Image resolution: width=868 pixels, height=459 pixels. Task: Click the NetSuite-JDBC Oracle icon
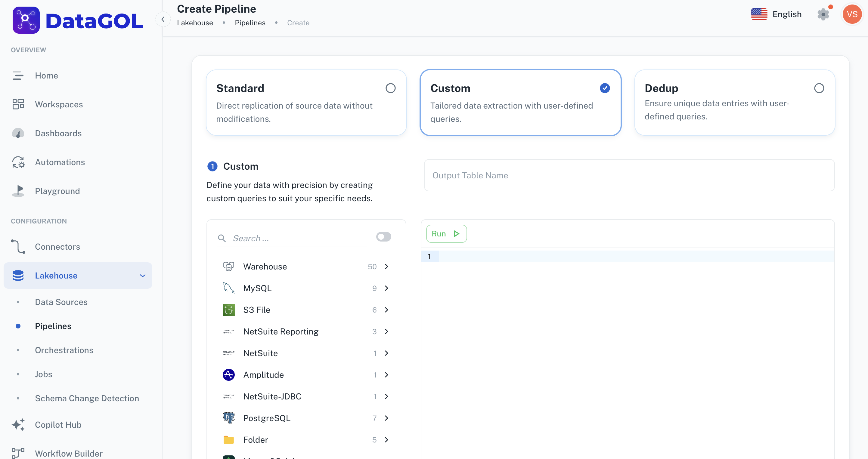click(x=228, y=396)
